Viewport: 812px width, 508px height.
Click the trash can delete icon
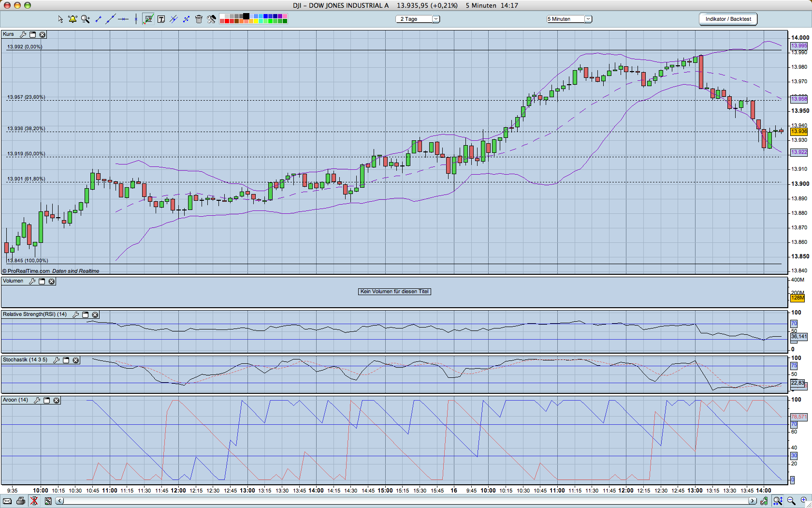pyautogui.click(x=199, y=19)
